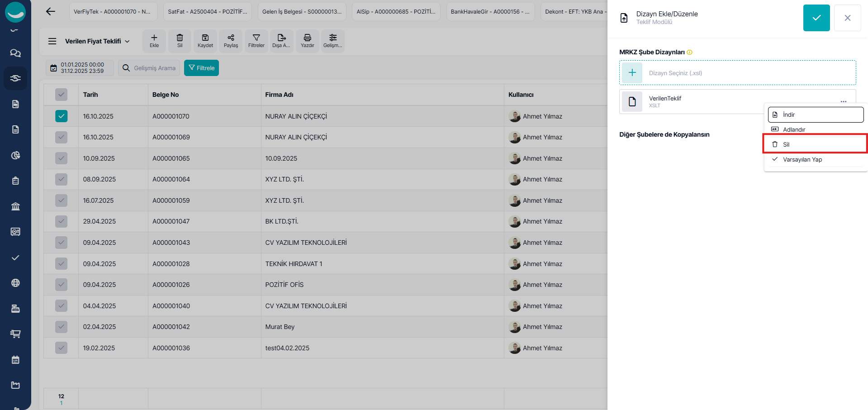
Task: Uncheck the row A000001070 checkbox
Action: pos(61,116)
